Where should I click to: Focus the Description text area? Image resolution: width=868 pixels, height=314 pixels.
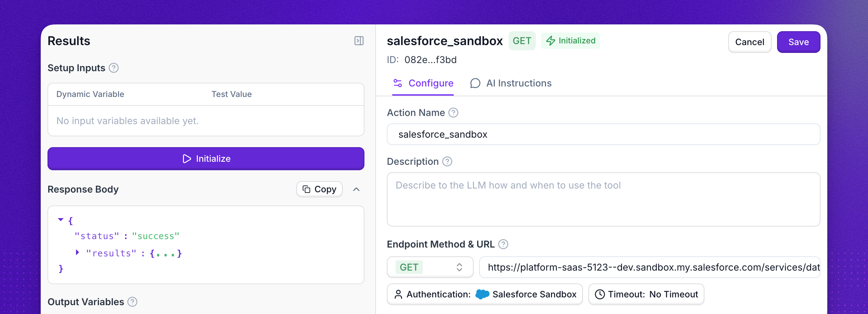[x=603, y=199]
